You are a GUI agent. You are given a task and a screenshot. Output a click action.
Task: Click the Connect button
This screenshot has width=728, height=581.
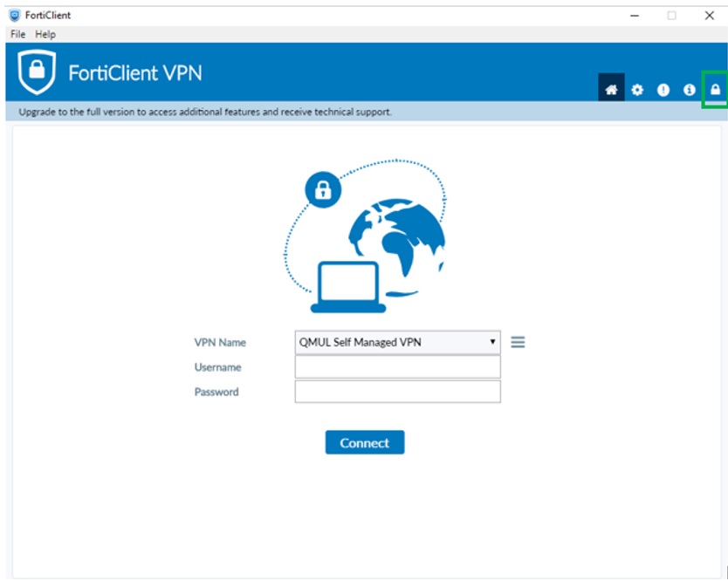tap(365, 442)
